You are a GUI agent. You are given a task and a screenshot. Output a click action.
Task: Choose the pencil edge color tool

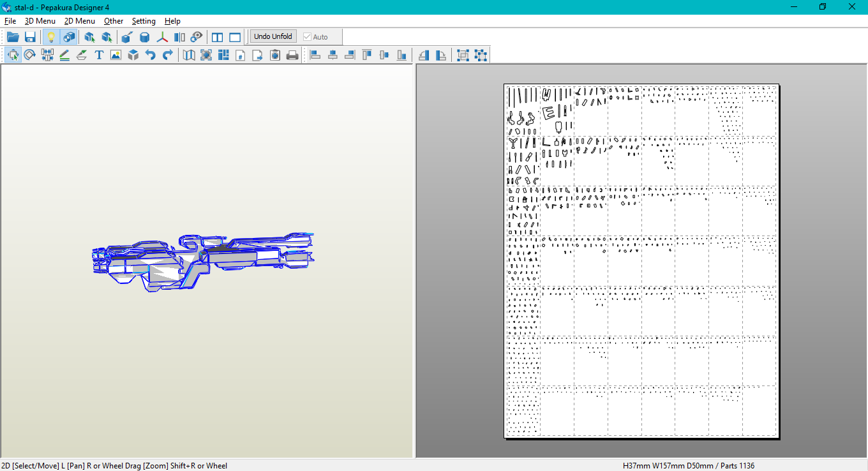coord(64,55)
